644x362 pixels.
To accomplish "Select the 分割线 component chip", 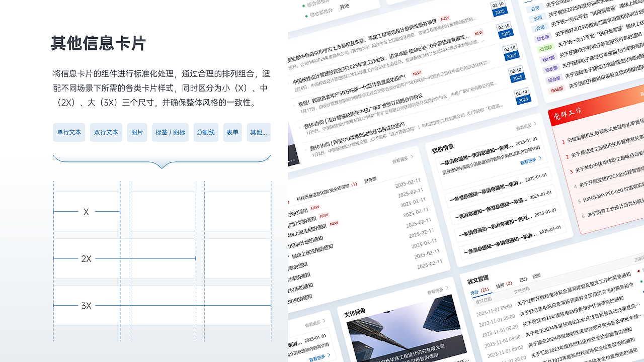I will pos(206,132).
